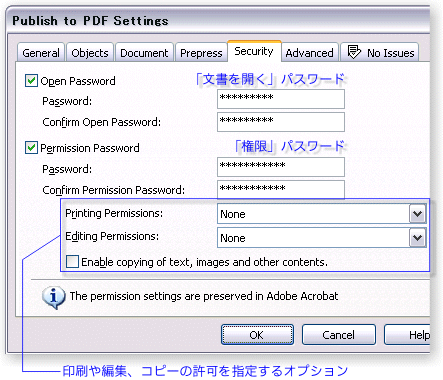This screenshot has width=443, height=380.
Task: Confirm settings with the OK button
Action: coord(257,335)
